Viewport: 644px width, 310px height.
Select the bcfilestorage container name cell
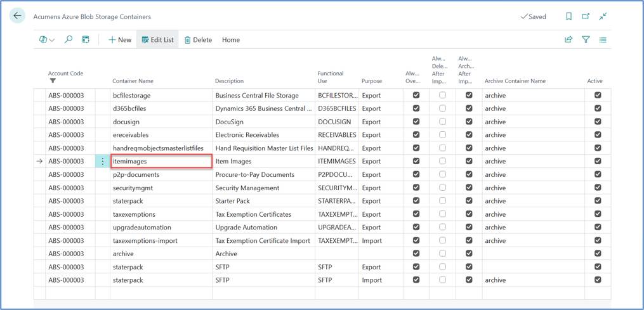coord(161,95)
